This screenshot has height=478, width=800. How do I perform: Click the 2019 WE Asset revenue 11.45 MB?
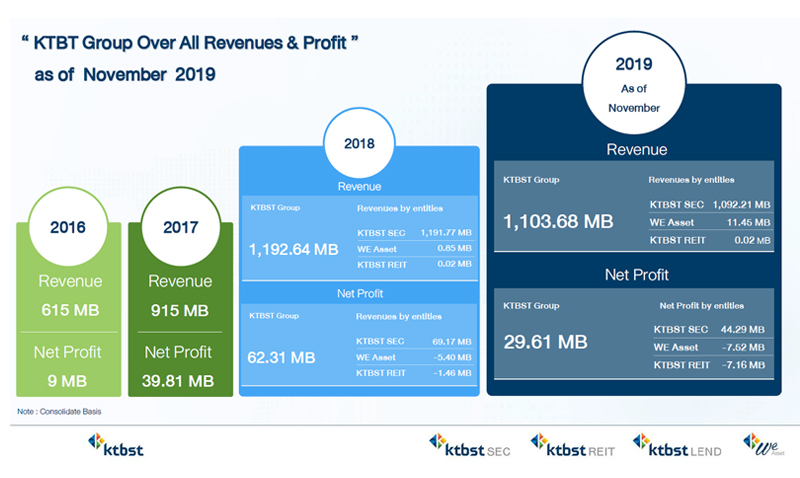pos(748,222)
